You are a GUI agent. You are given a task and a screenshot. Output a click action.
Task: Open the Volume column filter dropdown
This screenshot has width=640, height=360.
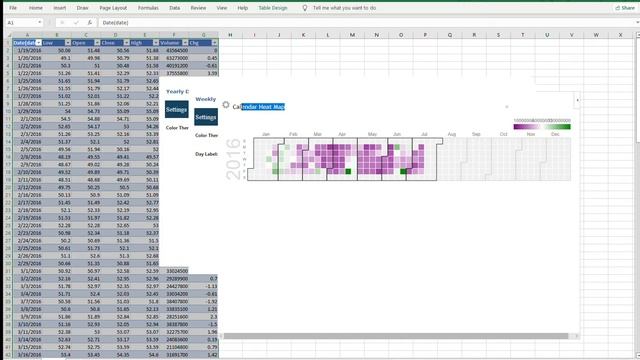click(x=185, y=43)
